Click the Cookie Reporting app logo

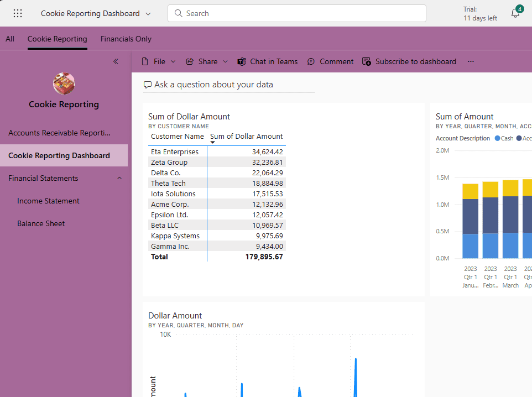pyautogui.click(x=64, y=83)
